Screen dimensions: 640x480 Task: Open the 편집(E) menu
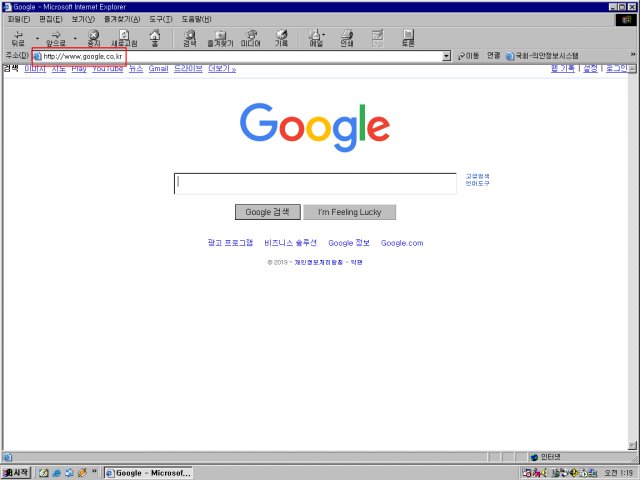51,19
